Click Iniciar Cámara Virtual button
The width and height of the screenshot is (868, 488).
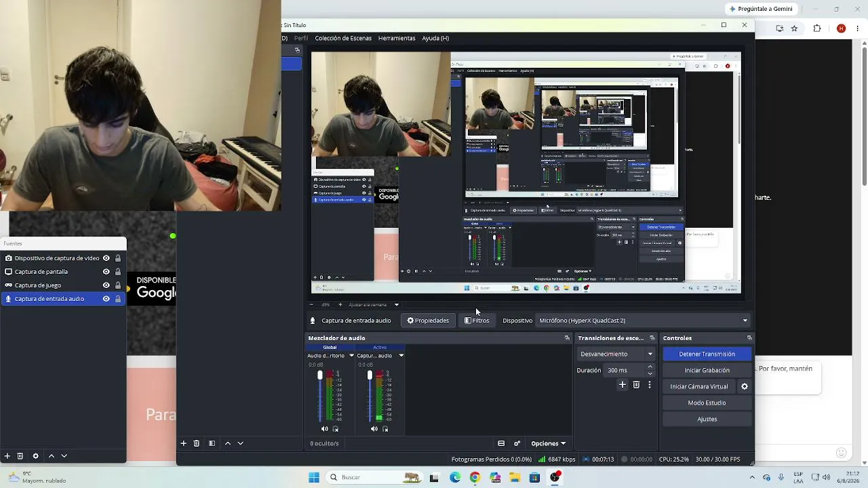[699, 386]
